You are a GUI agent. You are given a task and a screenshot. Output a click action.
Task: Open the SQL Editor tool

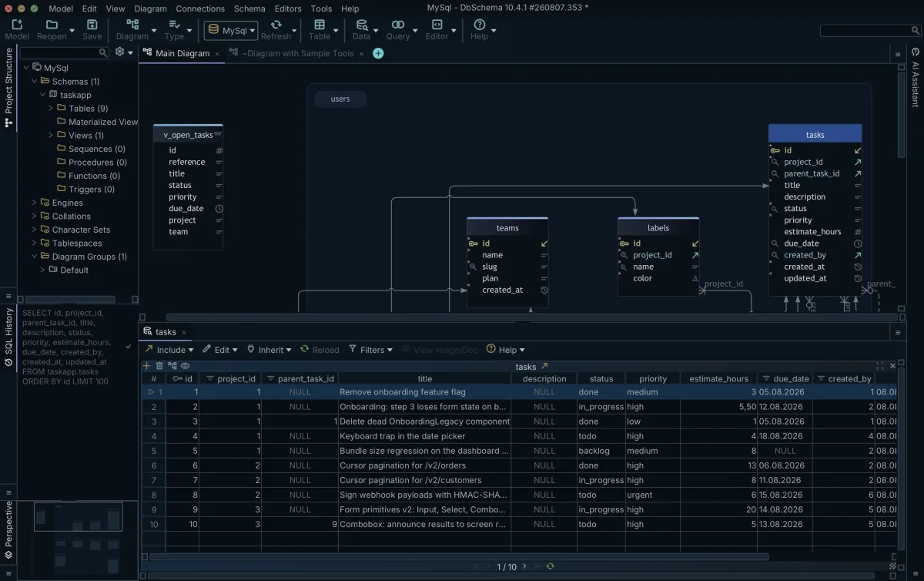click(437, 25)
